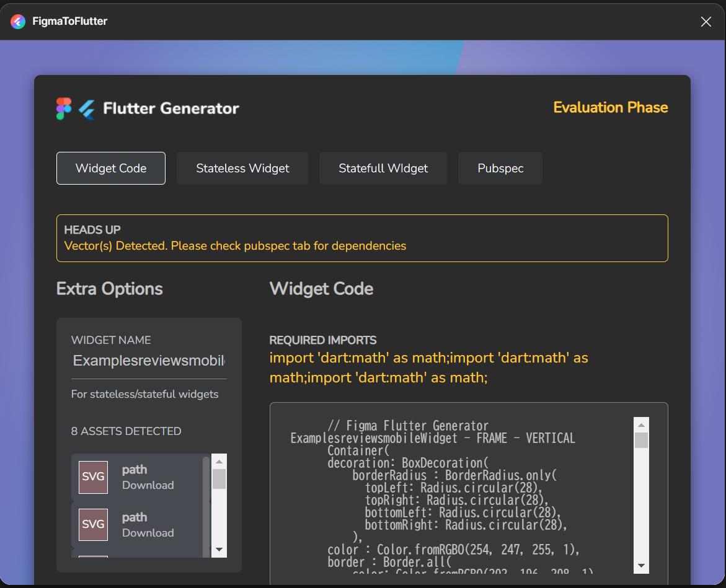Click the '// Figma Flutter Generator' comment line
Viewport: 726px width, 588px height.
(407, 426)
